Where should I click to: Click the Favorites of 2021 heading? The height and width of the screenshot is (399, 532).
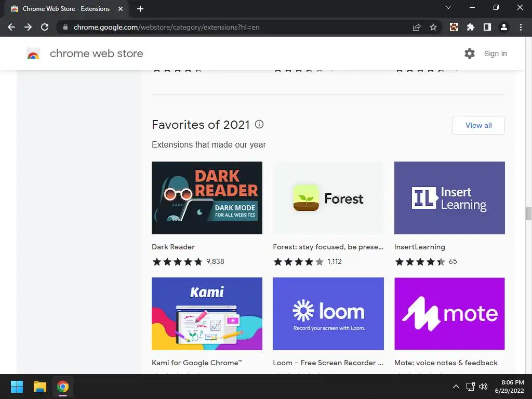201,125
